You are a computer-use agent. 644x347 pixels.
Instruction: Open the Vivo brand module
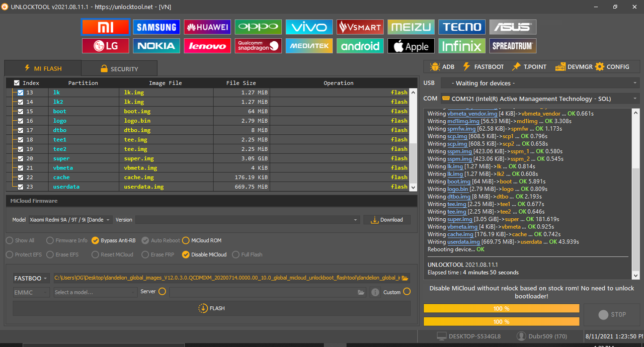pyautogui.click(x=309, y=27)
